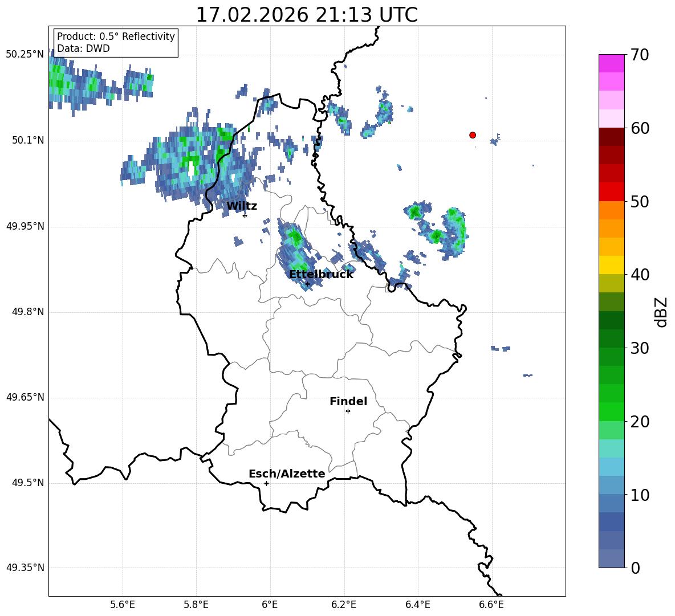Select the Wiltz city label

coord(242,206)
